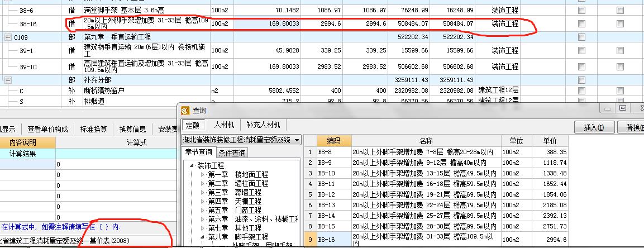Click the 查询 dialog title icon
The height and width of the screenshot is (248, 644).
(185, 111)
